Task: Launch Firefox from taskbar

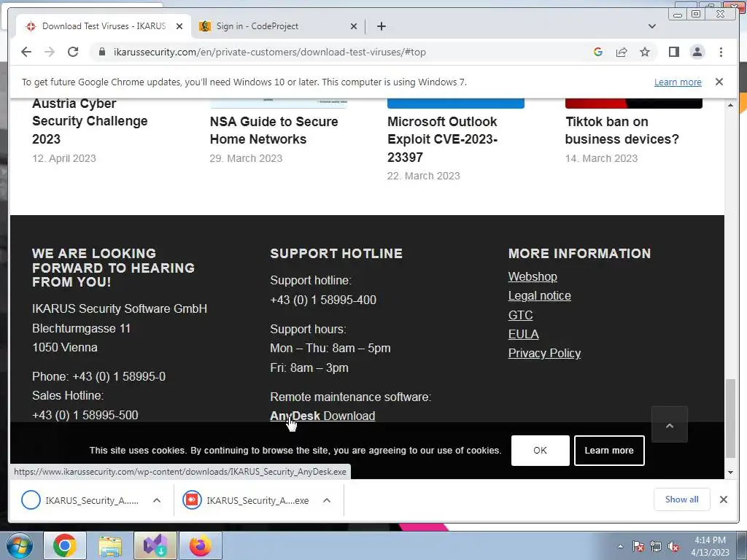Action: click(200, 545)
